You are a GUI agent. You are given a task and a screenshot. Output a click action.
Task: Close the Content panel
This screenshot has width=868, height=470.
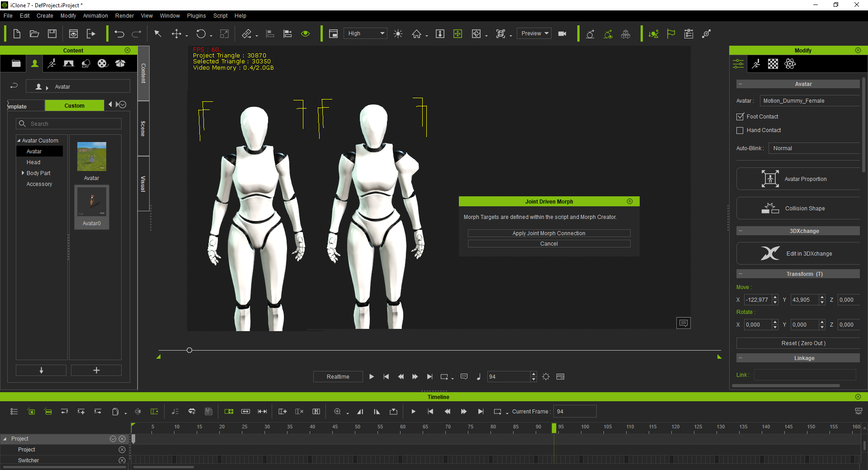[x=127, y=50]
